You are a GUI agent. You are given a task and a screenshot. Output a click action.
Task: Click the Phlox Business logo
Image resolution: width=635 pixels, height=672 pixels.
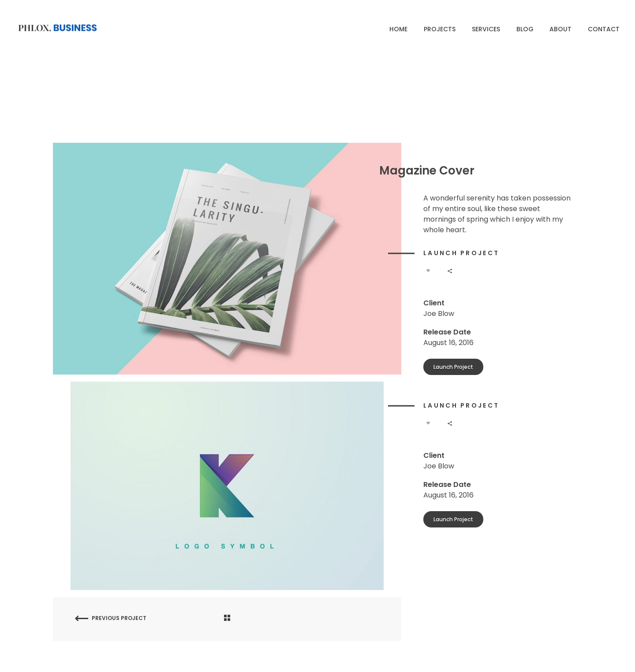tap(58, 28)
